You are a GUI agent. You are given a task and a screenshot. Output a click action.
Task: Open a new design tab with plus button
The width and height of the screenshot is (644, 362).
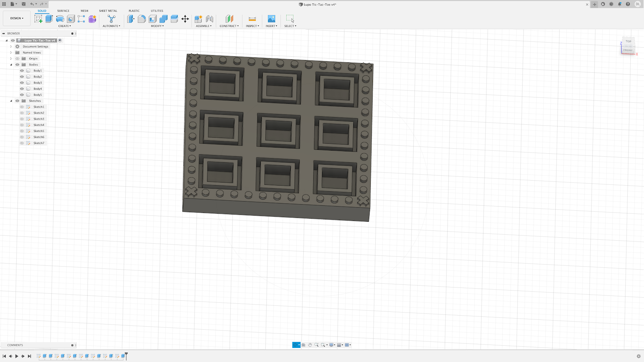click(595, 5)
